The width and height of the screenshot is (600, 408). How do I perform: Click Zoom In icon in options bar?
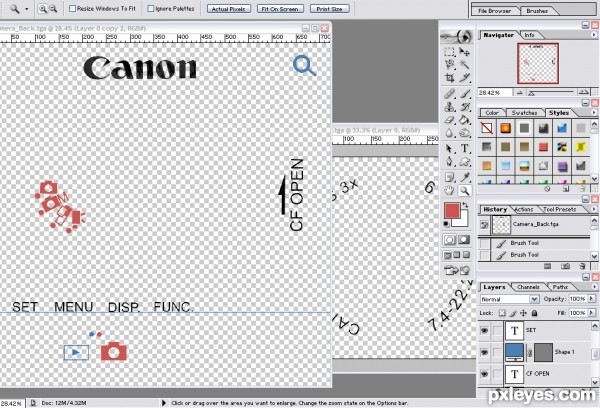click(43, 8)
